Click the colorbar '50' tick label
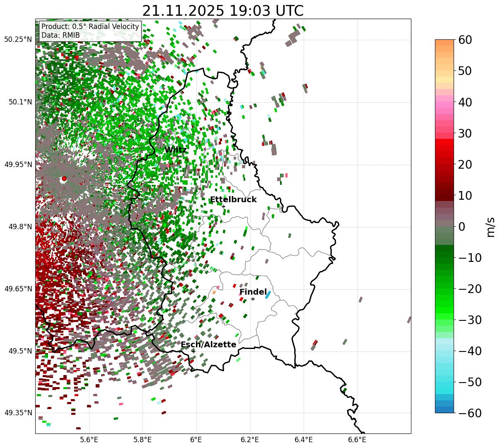The width and height of the screenshot is (500, 448). [x=464, y=71]
